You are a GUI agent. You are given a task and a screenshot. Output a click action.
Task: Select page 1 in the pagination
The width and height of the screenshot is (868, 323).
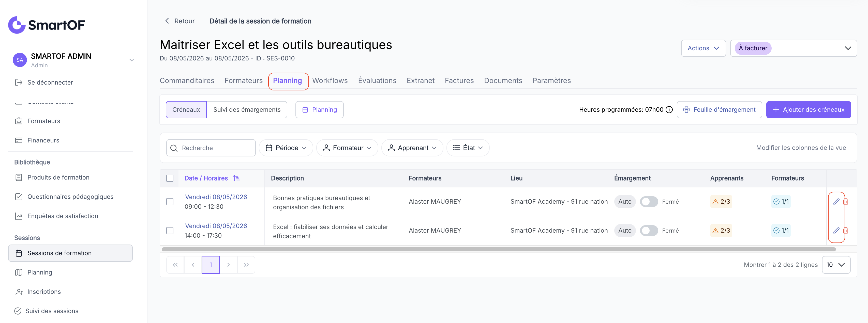(x=211, y=265)
